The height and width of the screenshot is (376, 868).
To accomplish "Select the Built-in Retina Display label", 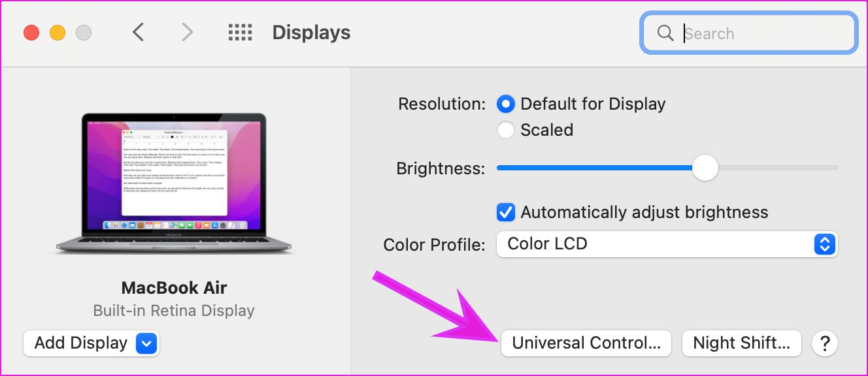I will click(x=173, y=311).
